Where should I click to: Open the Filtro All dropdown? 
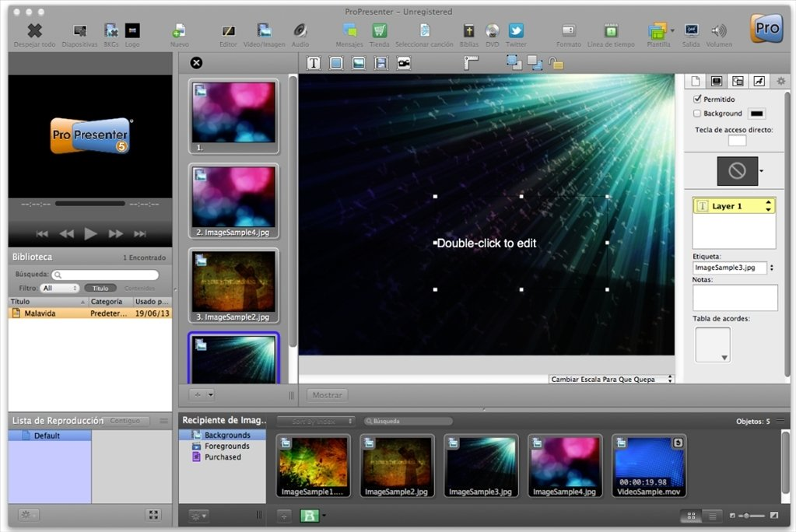pyautogui.click(x=60, y=288)
